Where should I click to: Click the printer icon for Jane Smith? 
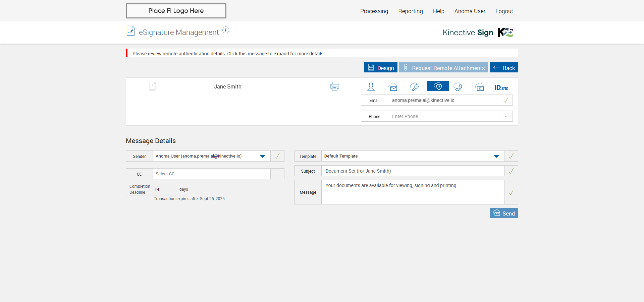(x=334, y=86)
